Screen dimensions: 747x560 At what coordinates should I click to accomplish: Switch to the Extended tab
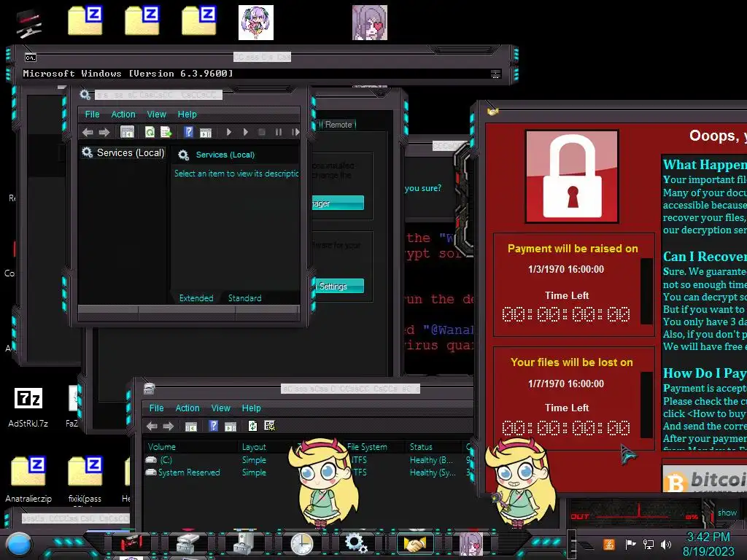196,298
